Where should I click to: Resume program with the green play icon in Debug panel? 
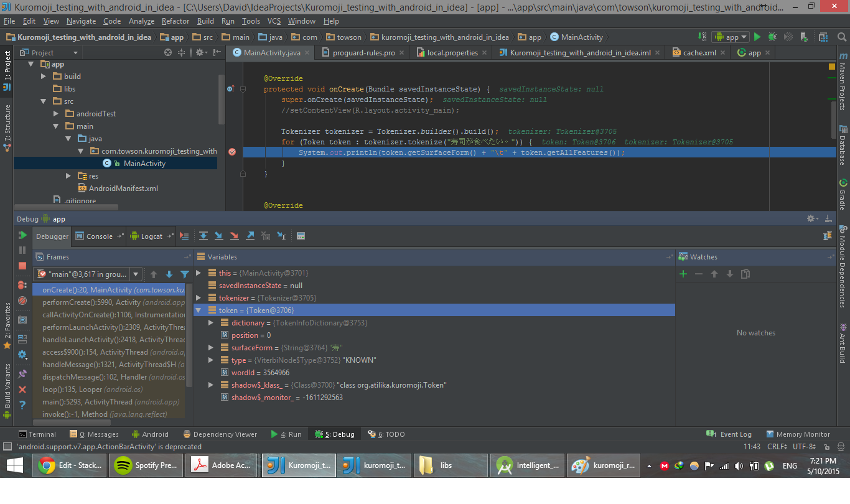coord(22,235)
